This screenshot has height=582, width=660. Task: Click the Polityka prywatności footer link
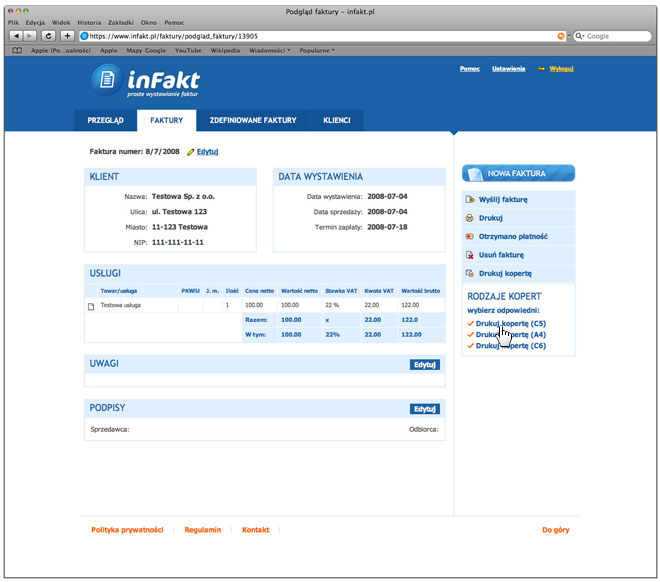click(127, 530)
